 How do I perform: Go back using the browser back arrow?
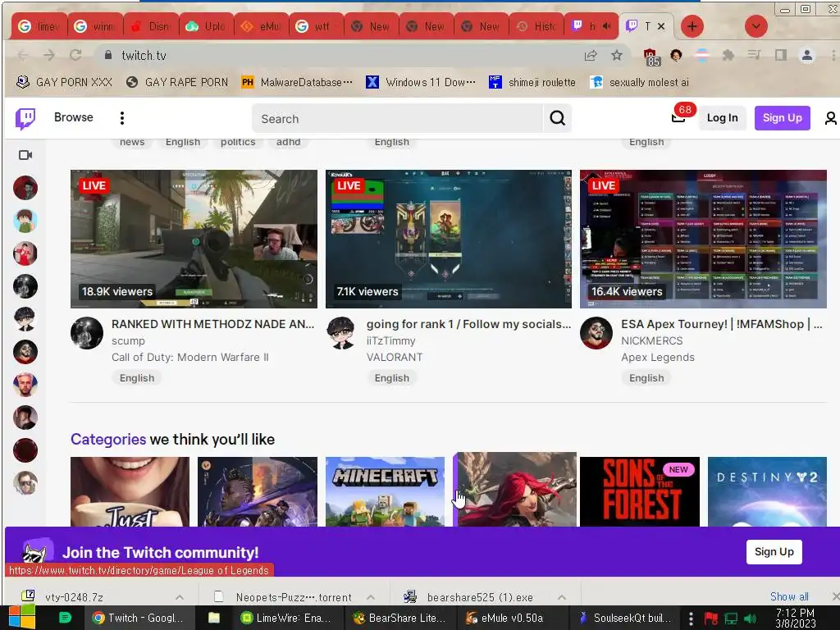(23, 55)
